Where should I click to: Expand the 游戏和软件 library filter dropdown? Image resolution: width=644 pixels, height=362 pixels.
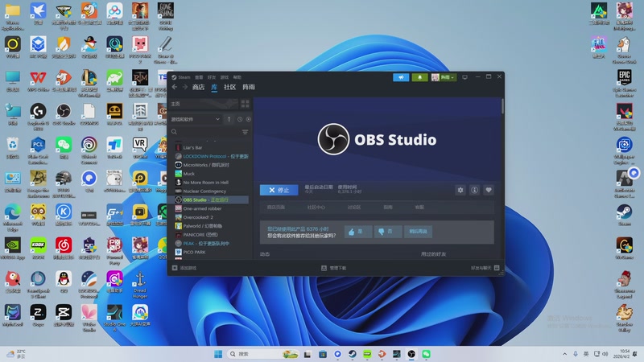click(196, 119)
